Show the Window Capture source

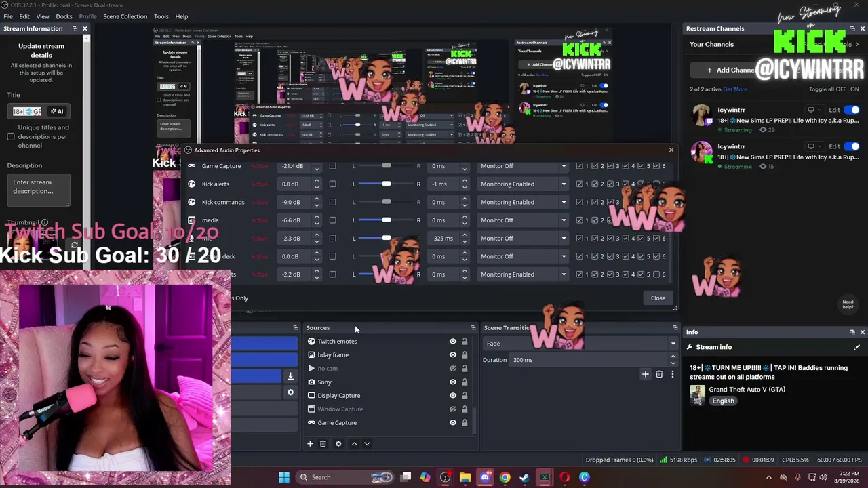tap(453, 409)
